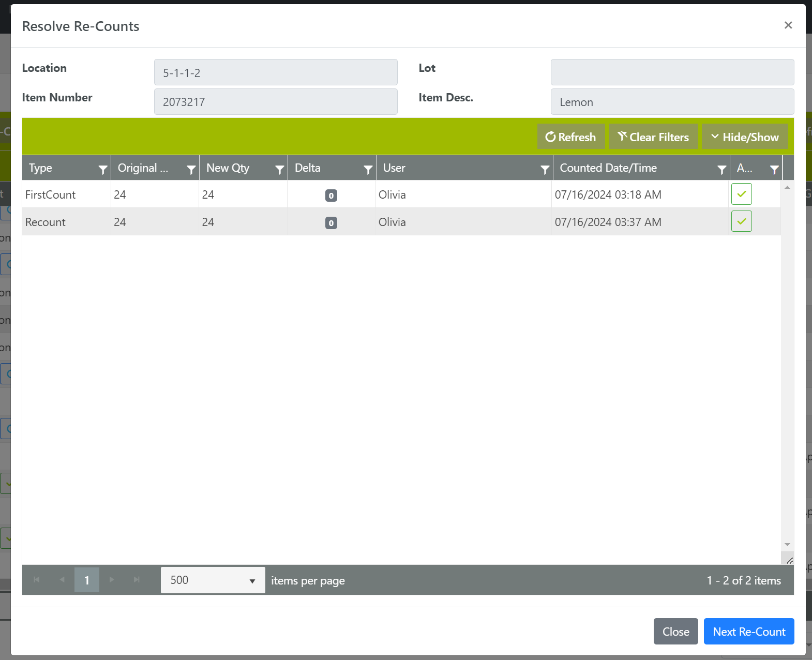This screenshot has width=812, height=660.
Task: Expand the Hide/Show columns dropdown
Action: 745,137
